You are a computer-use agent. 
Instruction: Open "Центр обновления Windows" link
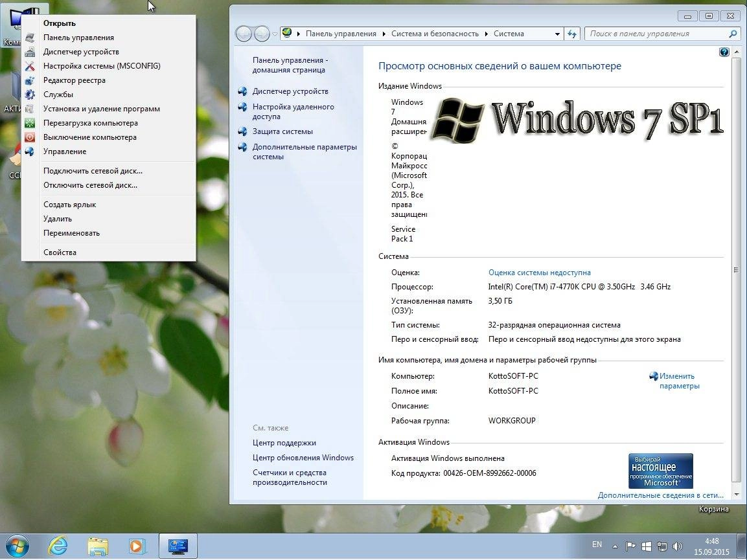coord(303,458)
